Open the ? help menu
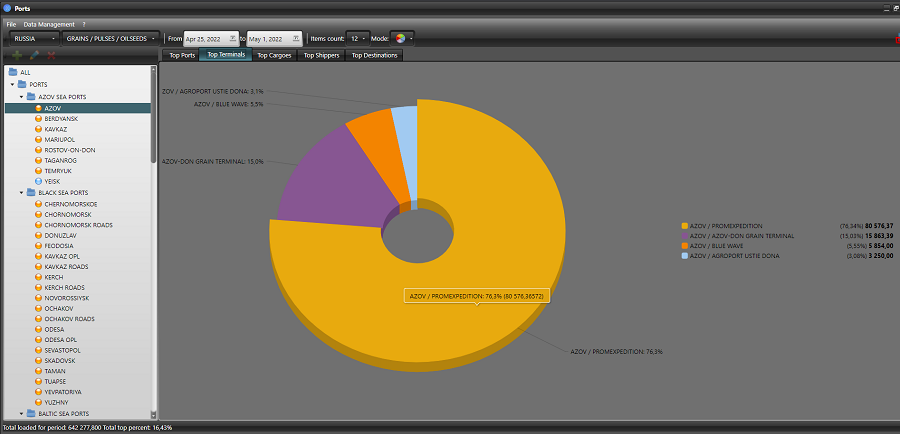The width and height of the screenshot is (900, 434). click(x=84, y=25)
